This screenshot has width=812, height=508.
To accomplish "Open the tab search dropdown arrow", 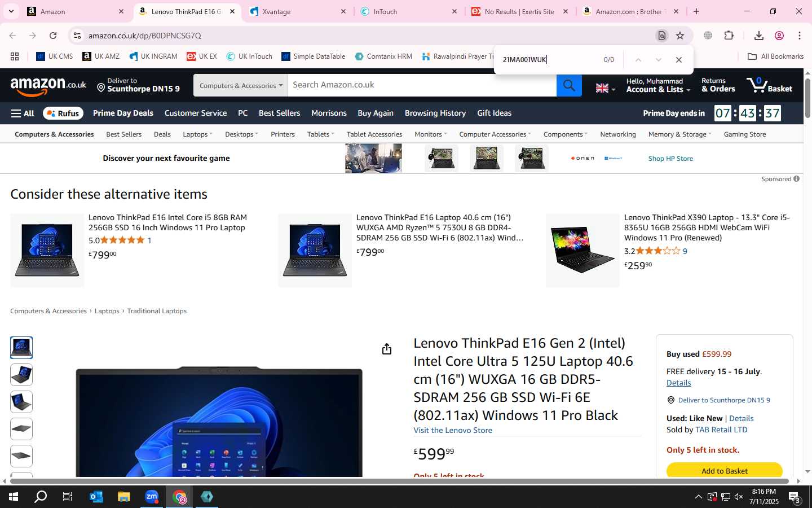I will [11, 11].
